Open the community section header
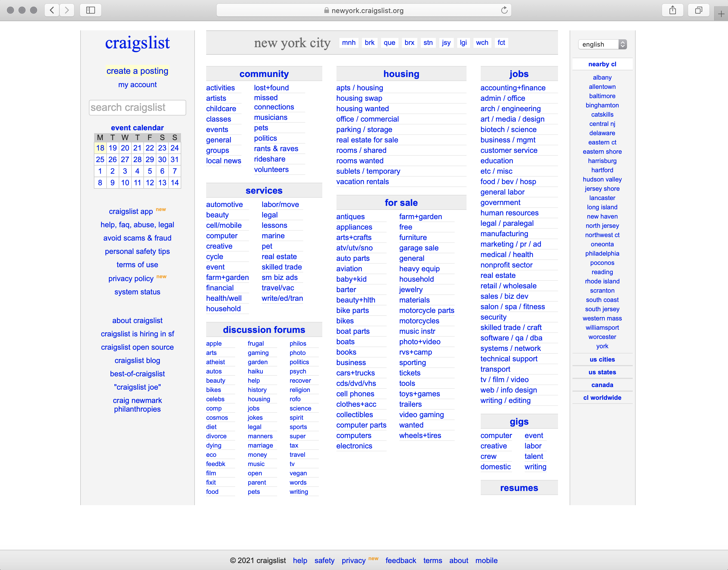728x570 pixels. [264, 74]
